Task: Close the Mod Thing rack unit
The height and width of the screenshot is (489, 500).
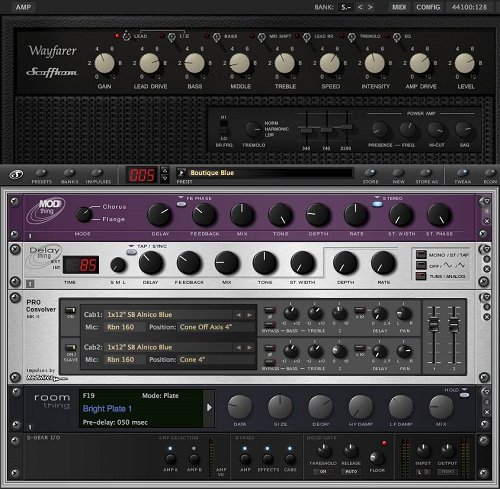Action: tap(487, 221)
